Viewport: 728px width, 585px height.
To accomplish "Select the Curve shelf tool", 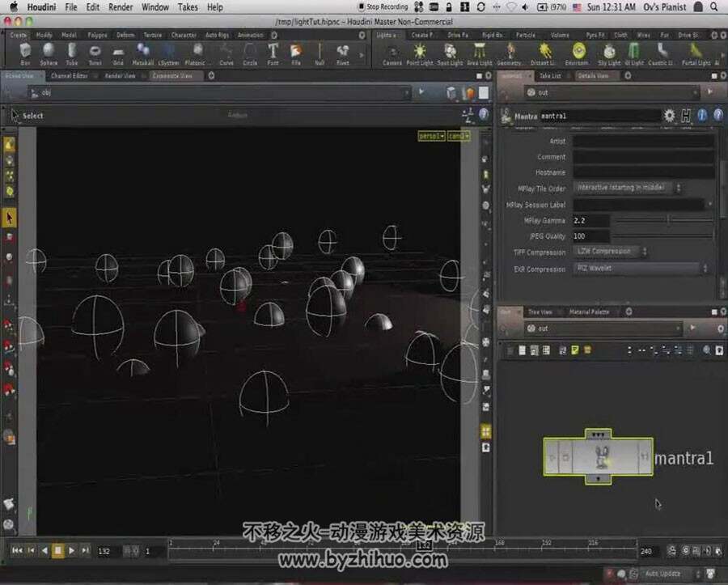I will click(226, 54).
